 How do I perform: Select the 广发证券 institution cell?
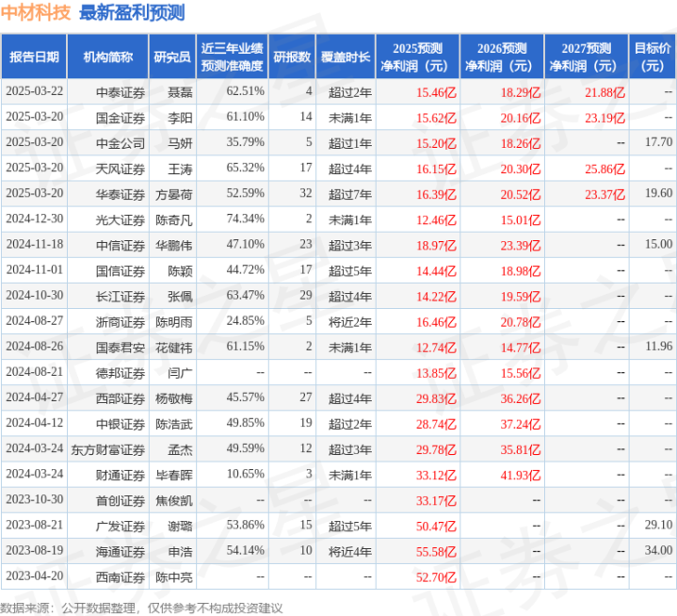[x=120, y=526]
